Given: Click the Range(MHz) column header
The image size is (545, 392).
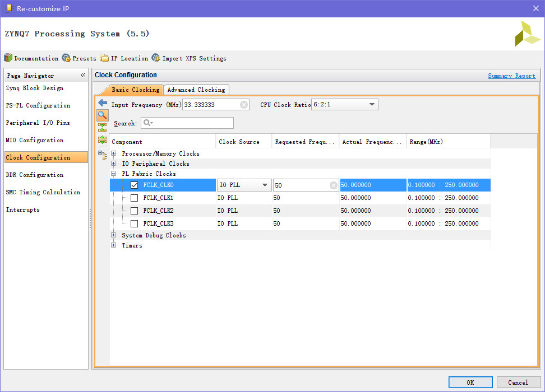Looking at the screenshot, I should point(449,142).
